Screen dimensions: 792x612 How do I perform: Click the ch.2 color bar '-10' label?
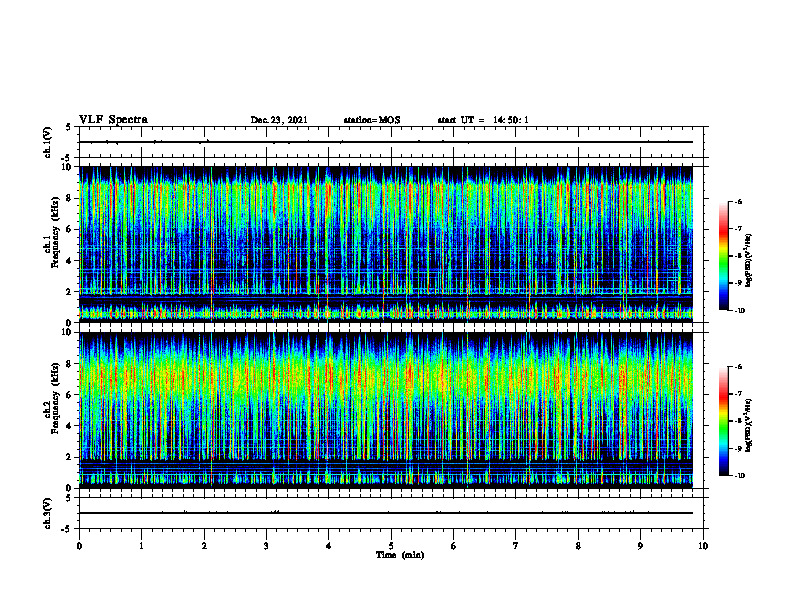(739, 476)
